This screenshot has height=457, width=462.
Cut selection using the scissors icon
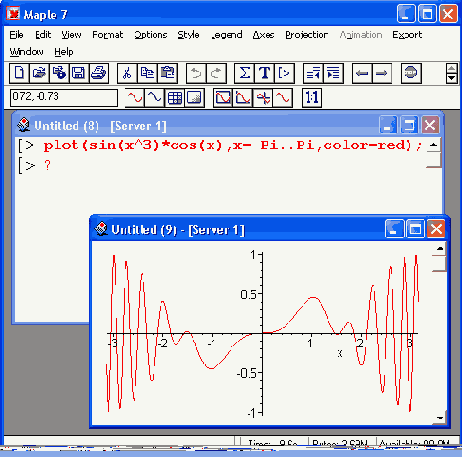pos(127,73)
